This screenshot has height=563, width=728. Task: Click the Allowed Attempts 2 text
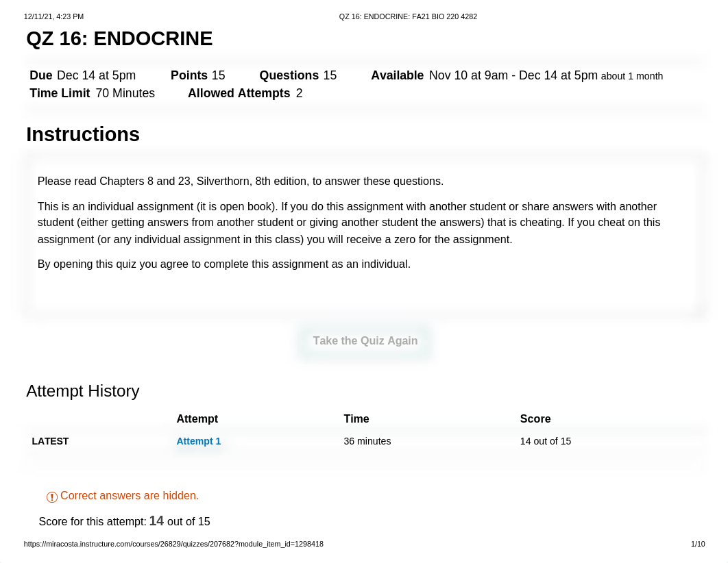coord(245,93)
